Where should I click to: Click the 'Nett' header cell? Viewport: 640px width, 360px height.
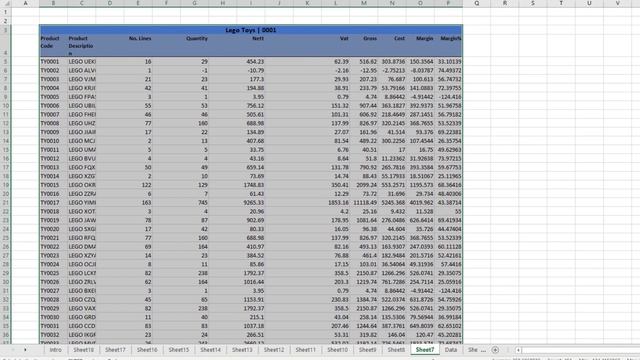251,45
